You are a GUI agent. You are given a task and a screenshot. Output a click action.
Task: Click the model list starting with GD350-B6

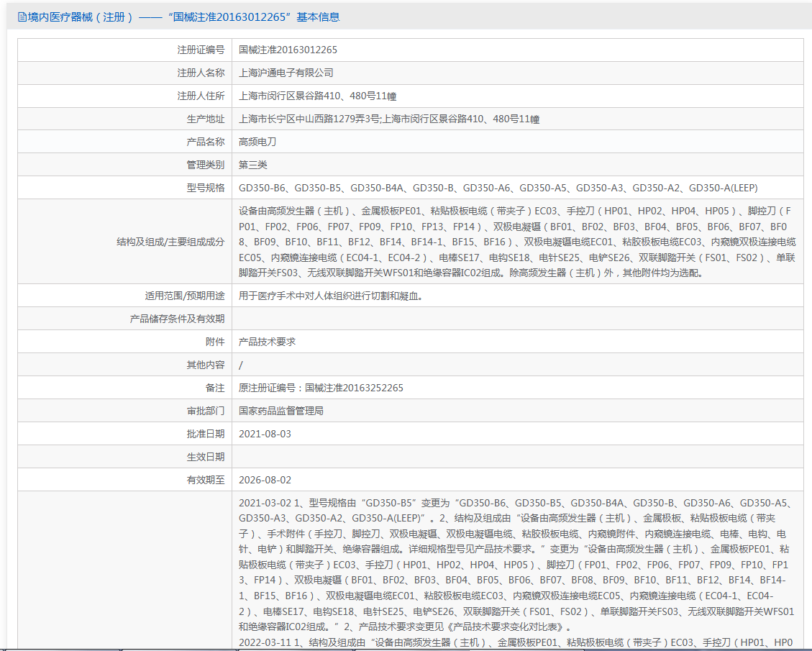pos(498,188)
